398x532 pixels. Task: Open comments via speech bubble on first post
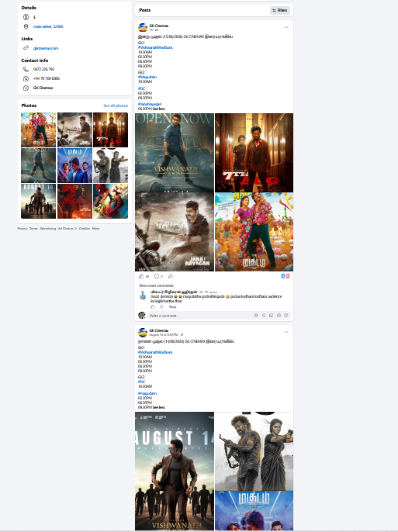(157, 276)
